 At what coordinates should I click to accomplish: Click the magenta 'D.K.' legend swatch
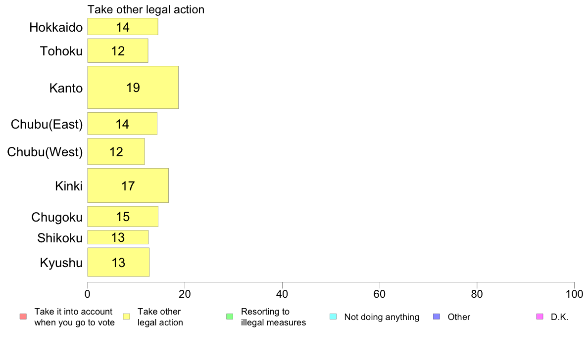coord(539,317)
